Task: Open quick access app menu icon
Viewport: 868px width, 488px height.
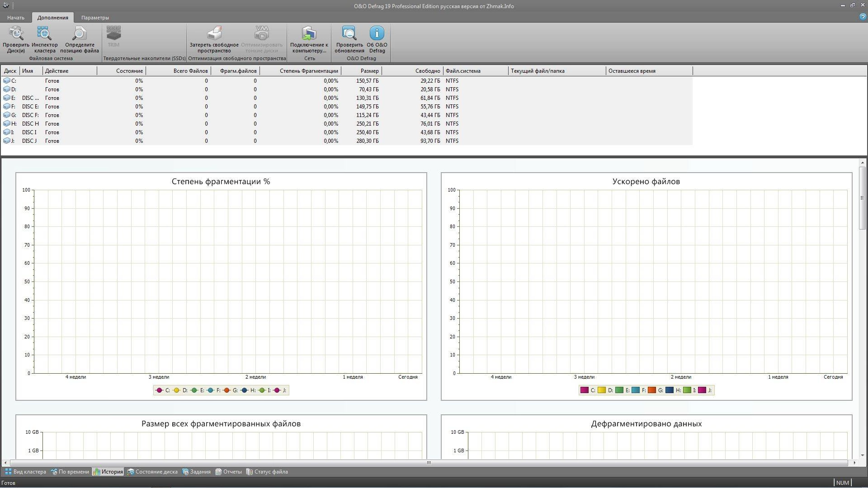Action: pyautogui.click(x=5, y=5)
